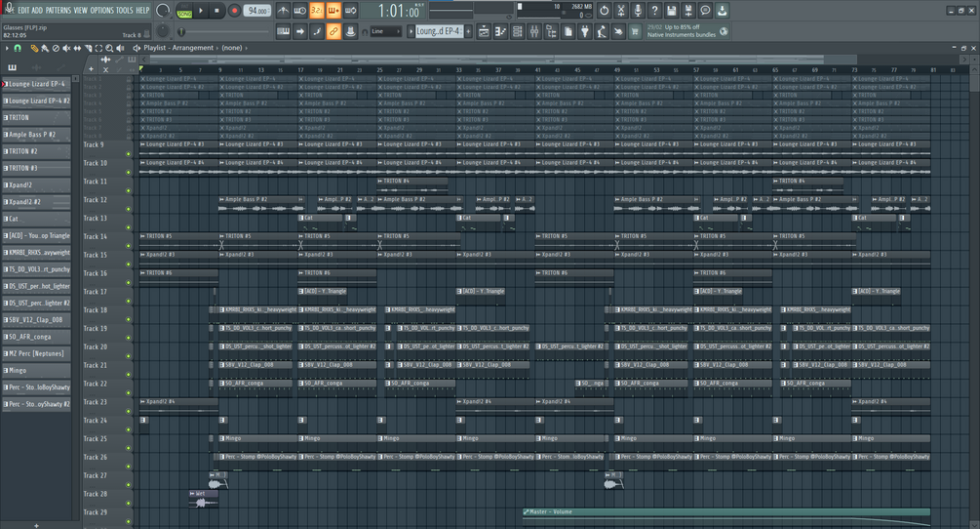Select Mingo in the picker panel

pyautogui.click(x=36, y=371)
